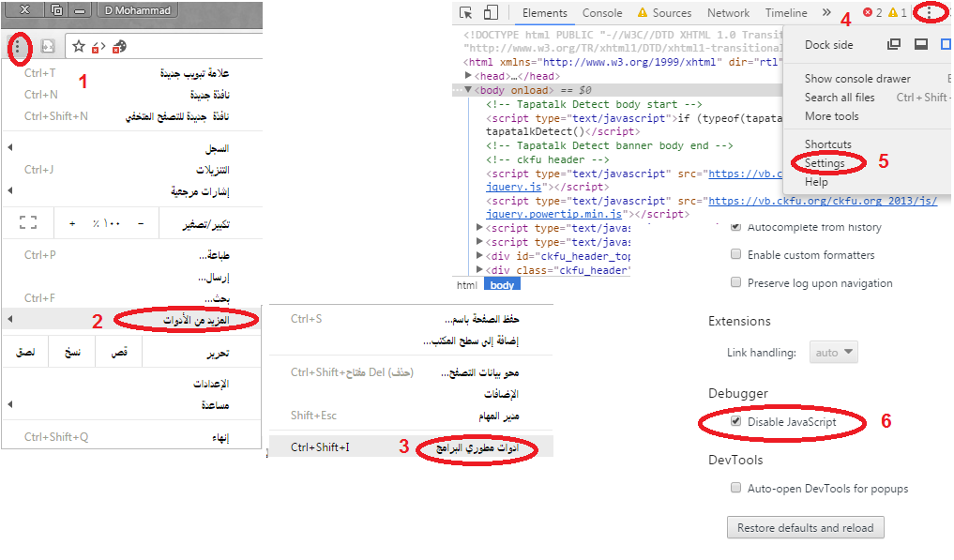
Task: Open the Sources tab
Action: pyautogui.click(x=664, y=13)
